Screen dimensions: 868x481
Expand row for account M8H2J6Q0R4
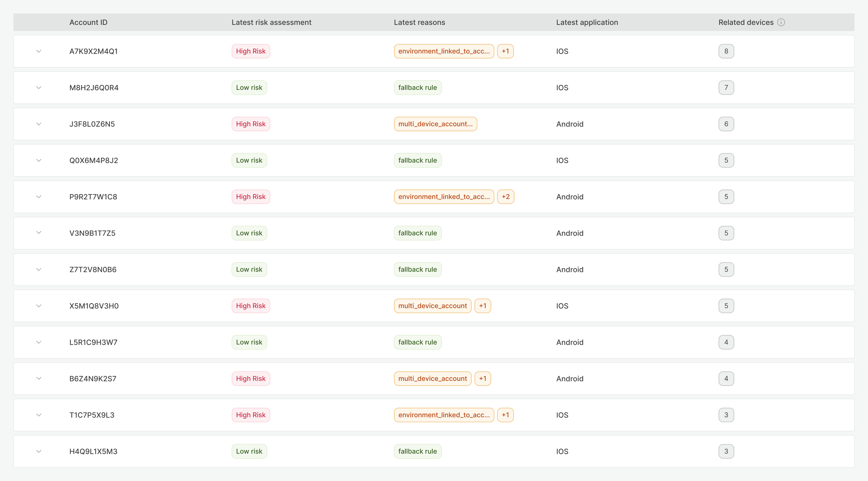click(x=39, y=88)
